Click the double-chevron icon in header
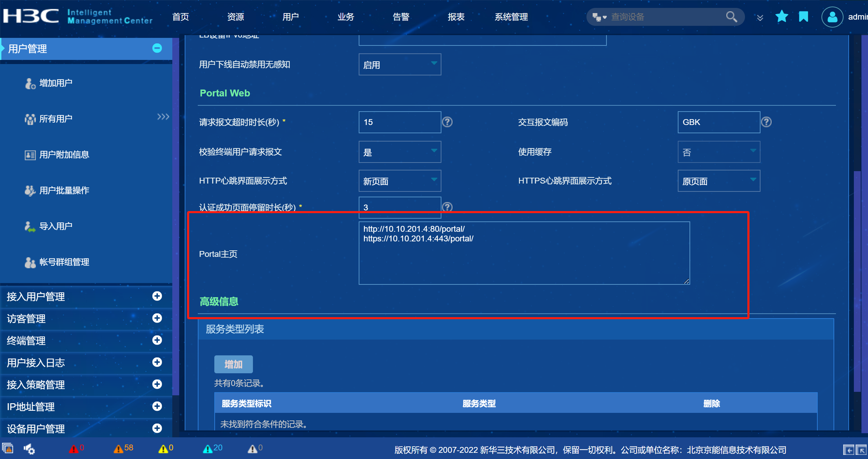This screenshot has height=459, width=868. click(x=760, y=18)
